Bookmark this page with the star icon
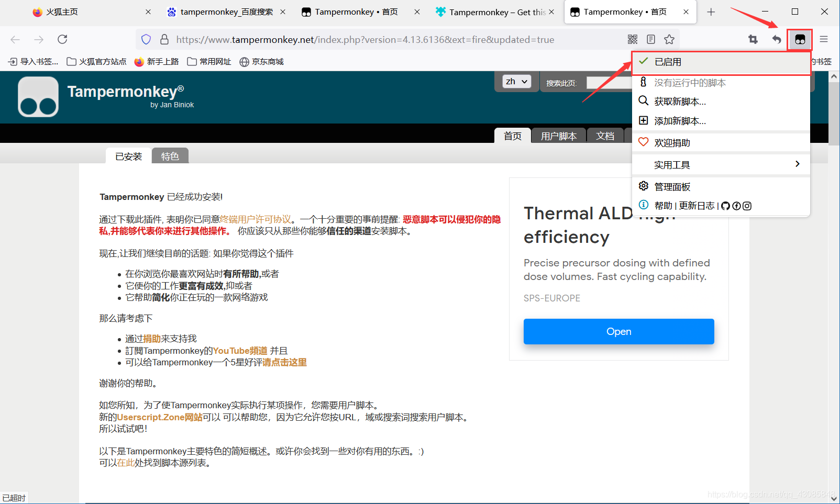 (x=669, y=39)
